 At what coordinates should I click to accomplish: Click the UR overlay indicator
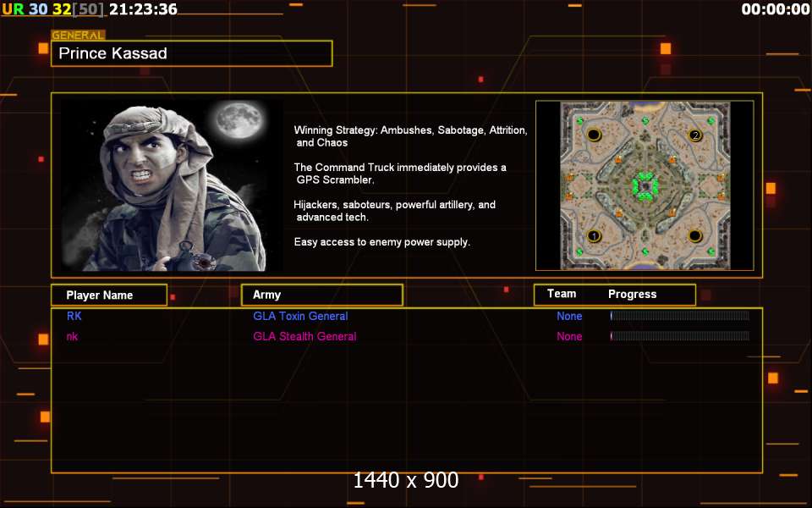(13, 8)
